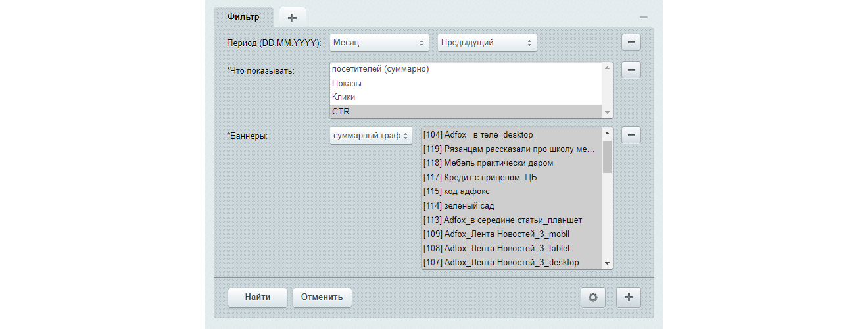This screenshot has width=868, height=329.
Task: Open the Месяц period dropdown
Action: click(x=379, y=43)
